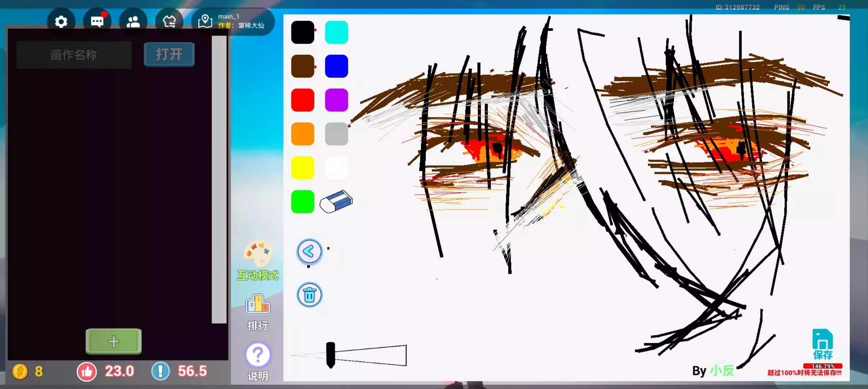Click the outfit change shirt icon
The image size is (868, 389).
[169, 22]
